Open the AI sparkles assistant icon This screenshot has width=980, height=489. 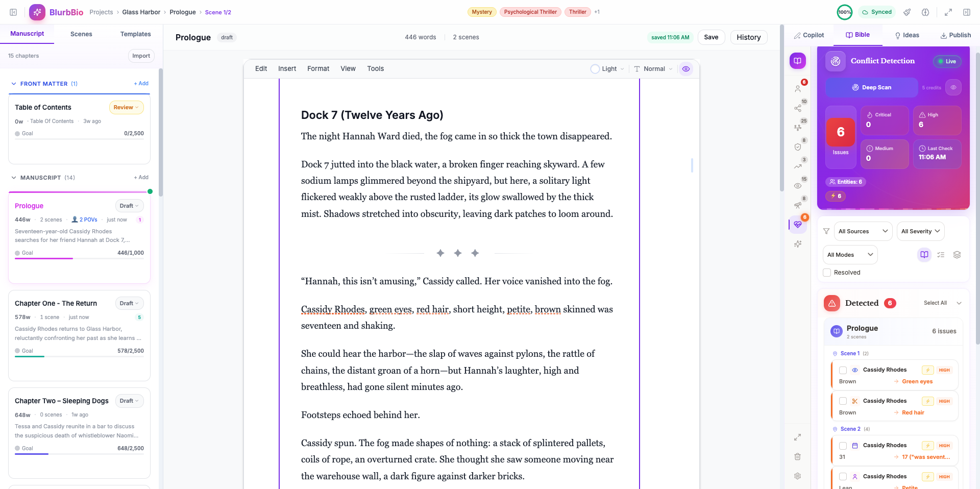(x=798, y=244)
